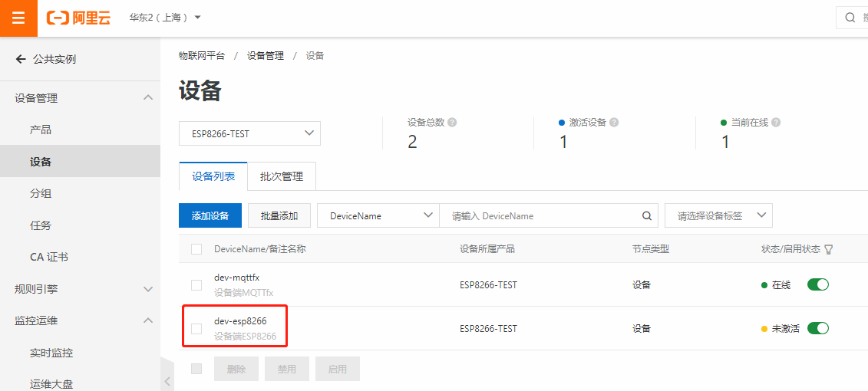Check the dev-esp8266 row checkbox

click(x=196, y=328)
